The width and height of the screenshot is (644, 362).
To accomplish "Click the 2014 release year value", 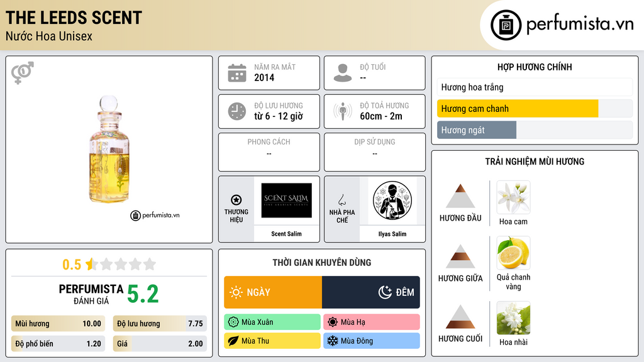I will tap(264, 77).
